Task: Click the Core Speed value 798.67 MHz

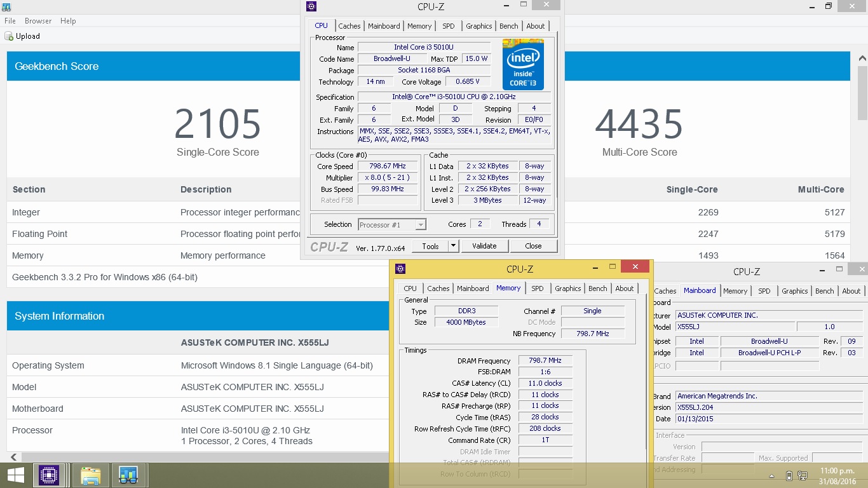Action: click(388, 166)
